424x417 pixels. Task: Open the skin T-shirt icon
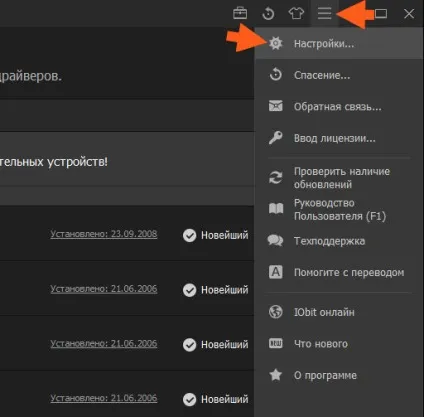coord(296,13)
